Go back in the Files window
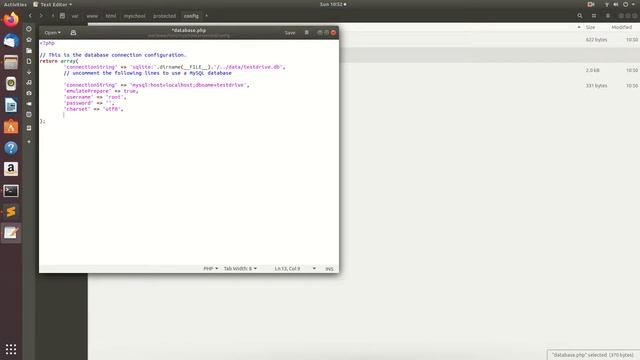Image resolution: width=640 pixels, height=360 pixels. [30, 16]
